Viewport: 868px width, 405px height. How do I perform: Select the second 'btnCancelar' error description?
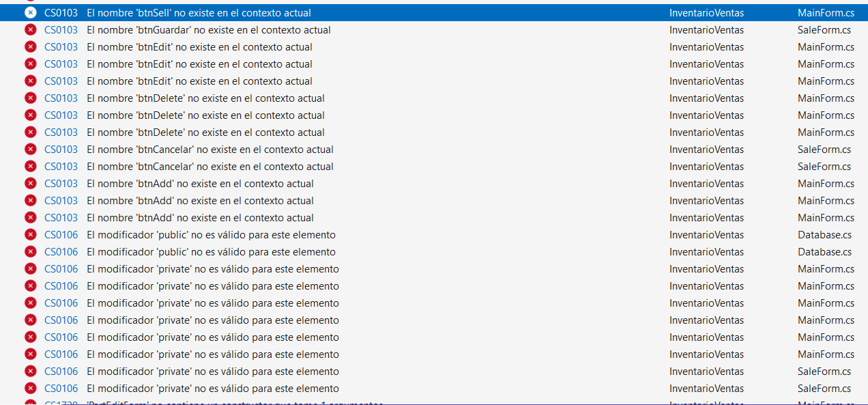click(x=209, y=167)
